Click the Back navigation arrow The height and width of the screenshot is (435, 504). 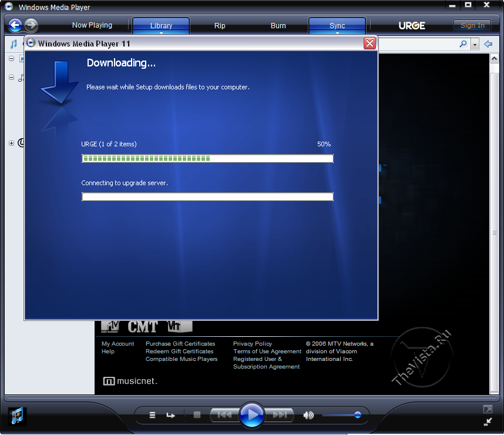[x=15, y=25]
